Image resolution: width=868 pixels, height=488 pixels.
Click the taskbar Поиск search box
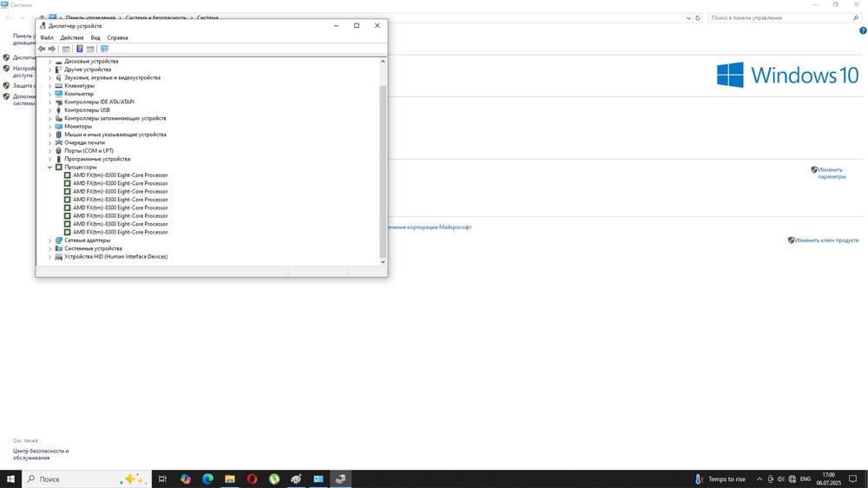pos(87,479)
